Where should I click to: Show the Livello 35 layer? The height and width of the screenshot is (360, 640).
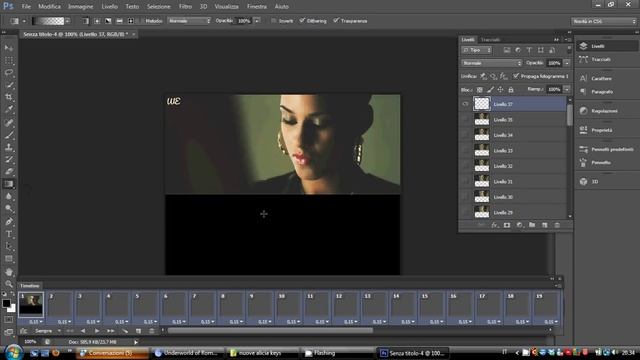pyautogui.click(x=465, y=120)
